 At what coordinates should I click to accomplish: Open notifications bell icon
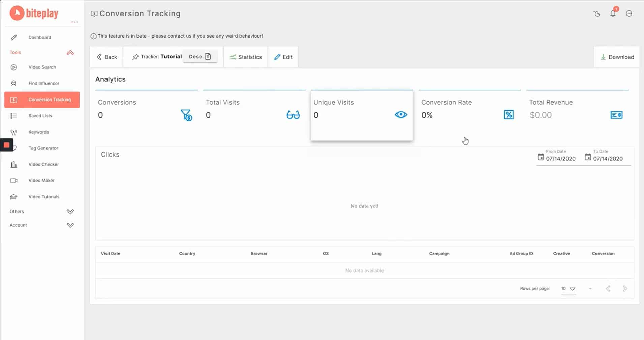click(613, 13)
